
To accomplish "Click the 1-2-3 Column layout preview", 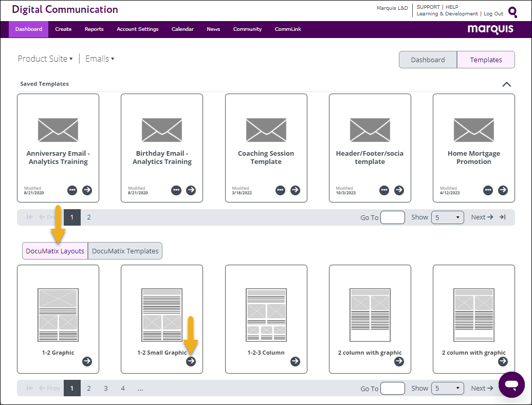I will tap(266, 315).
